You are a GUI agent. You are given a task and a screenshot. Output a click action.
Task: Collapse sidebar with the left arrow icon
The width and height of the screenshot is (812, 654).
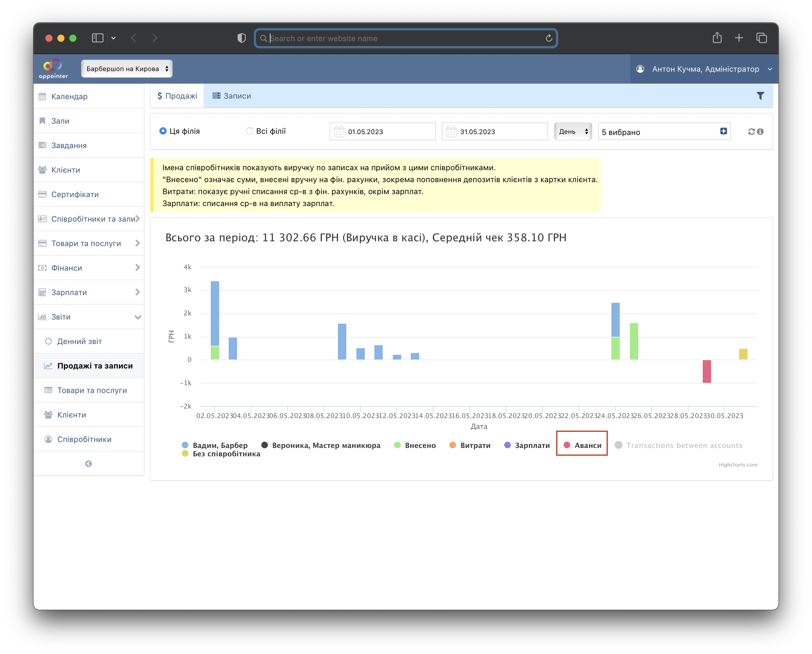88,463
